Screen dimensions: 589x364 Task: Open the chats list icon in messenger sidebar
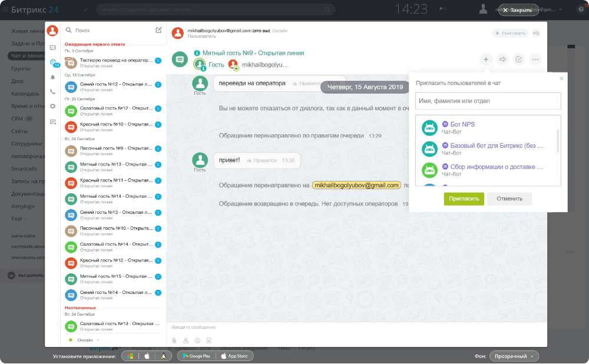52,48
